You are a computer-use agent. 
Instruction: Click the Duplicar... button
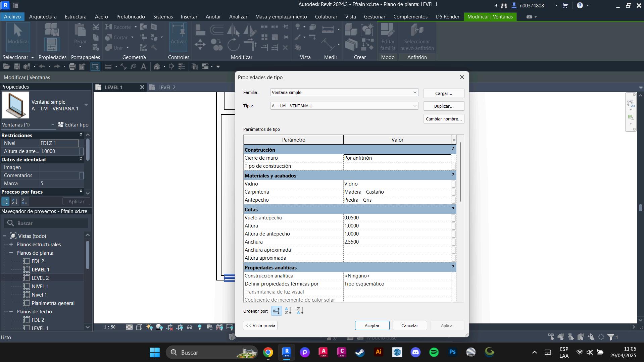[444, 106]
